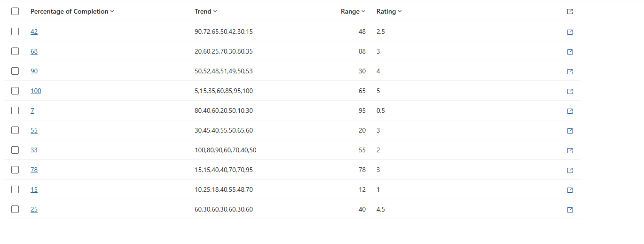Open the record link labeled 100
644x244 pixels.
click(36, 91)
